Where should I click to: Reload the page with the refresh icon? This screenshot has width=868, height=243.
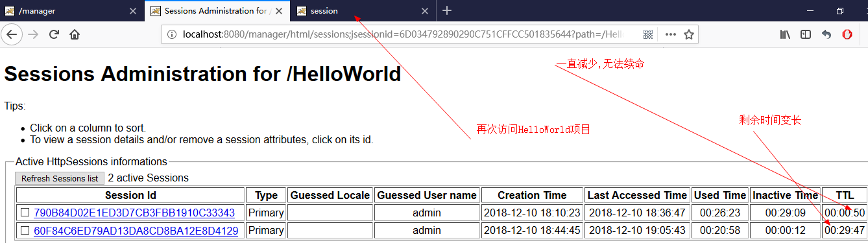[x=54, y=34]
